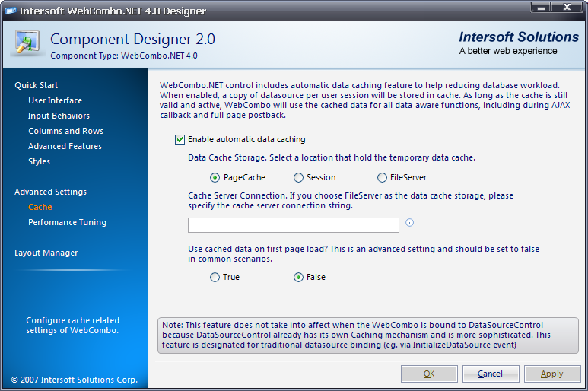Choose Session as data cache storage
This screenshot has height=391, width=588.
[299, 177]
